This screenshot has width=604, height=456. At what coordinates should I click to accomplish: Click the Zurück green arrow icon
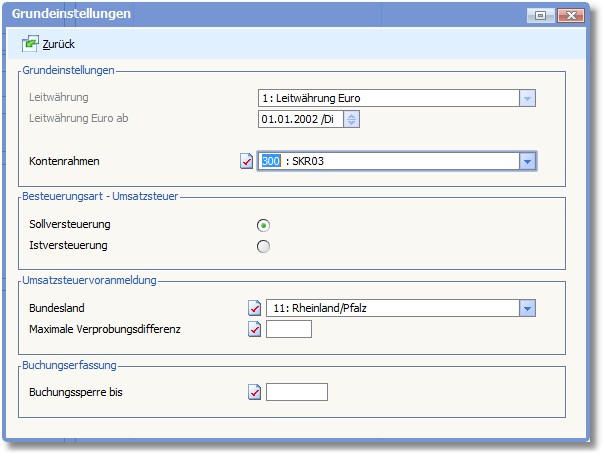coord(30,44)
